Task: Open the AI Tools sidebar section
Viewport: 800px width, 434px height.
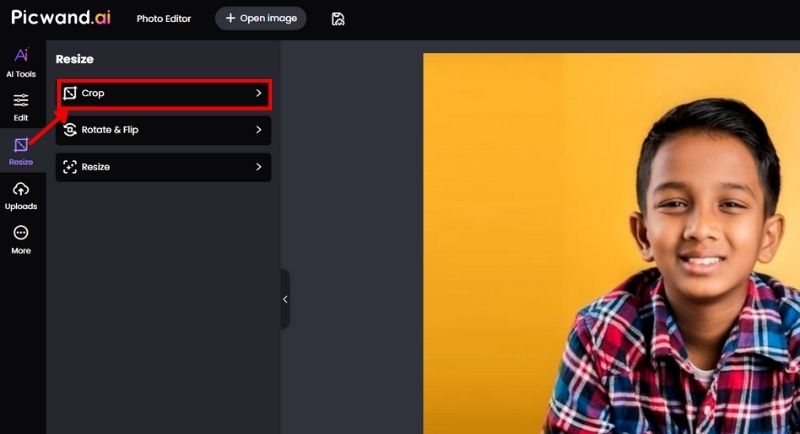Action: click(21, 62)
